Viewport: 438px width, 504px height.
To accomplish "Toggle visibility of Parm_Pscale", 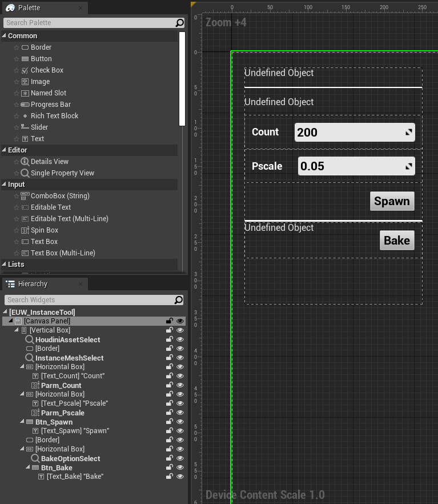I will click(180, 413).
